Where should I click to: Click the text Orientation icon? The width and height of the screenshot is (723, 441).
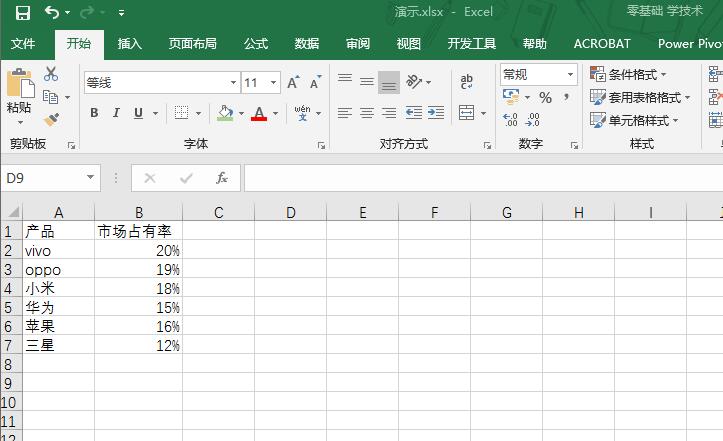pyautogui.click(x=414, y=82)
